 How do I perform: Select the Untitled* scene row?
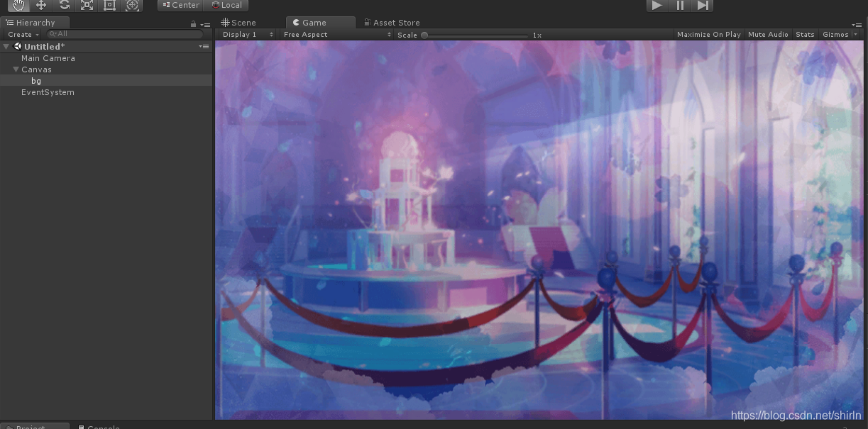coord(106,47)
